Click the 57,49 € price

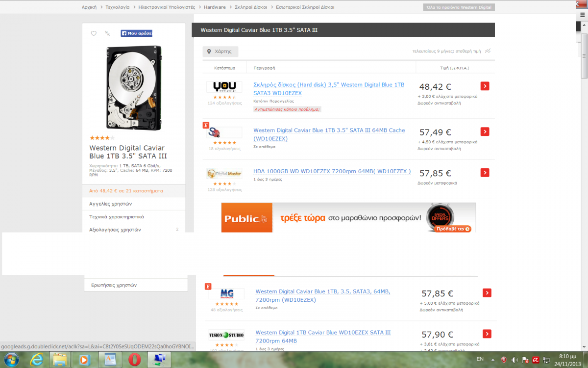435,132
